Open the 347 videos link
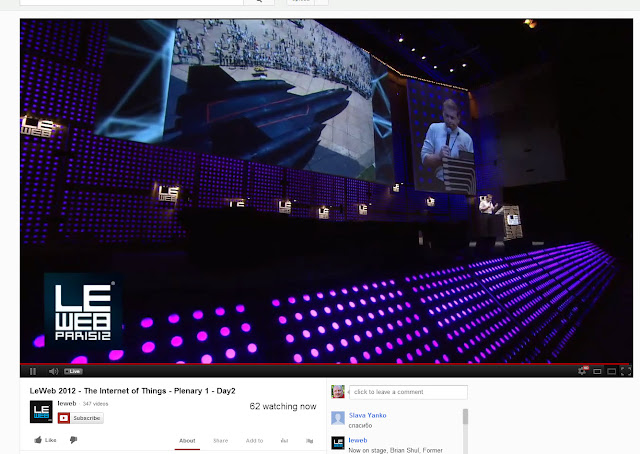Viewport: 640px width, 454px height. (95, 404)
